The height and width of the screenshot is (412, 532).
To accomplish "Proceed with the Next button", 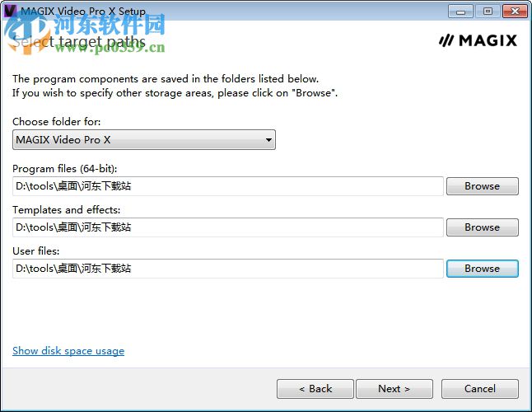I will click(394, 389).
